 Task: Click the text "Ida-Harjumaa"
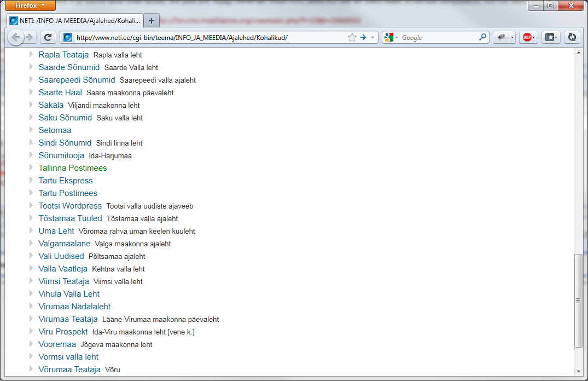110,156
